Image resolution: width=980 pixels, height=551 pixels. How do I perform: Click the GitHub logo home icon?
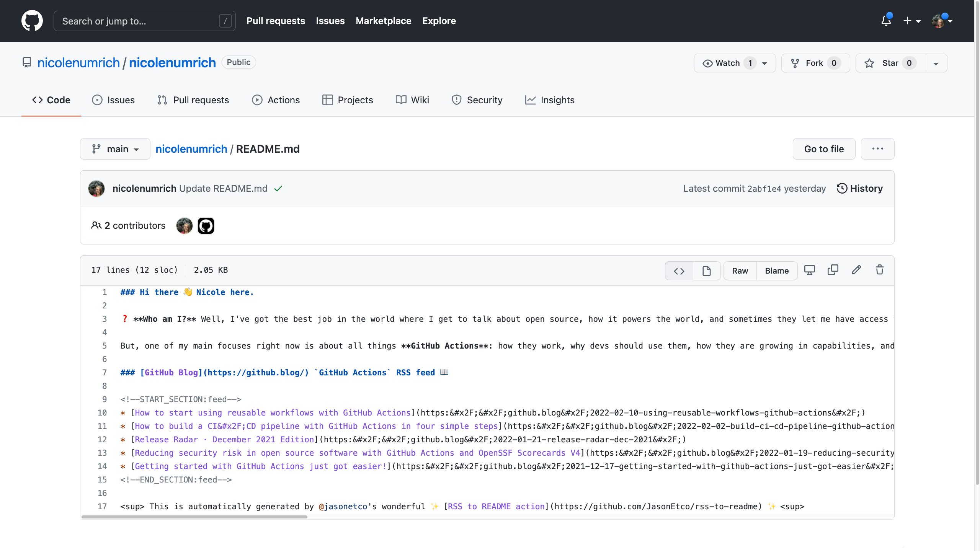[32, 21]
